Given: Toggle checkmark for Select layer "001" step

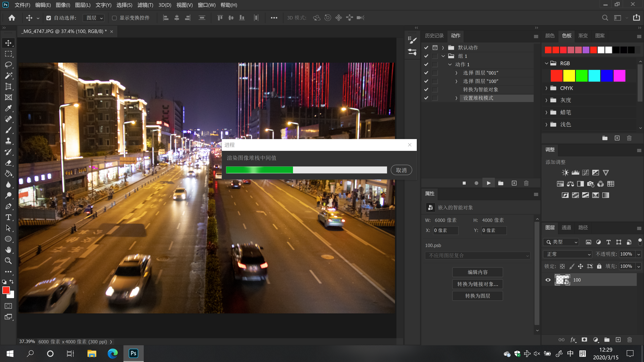Looking at the screenshot, I should coord(426,73).
